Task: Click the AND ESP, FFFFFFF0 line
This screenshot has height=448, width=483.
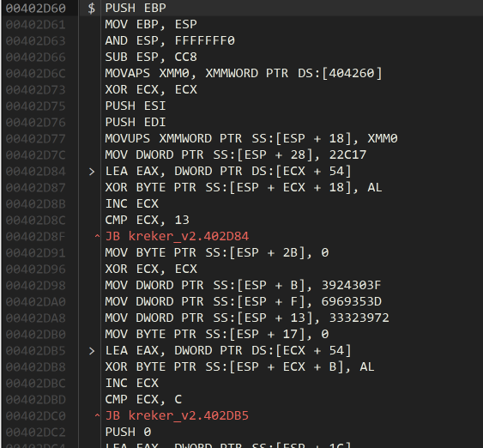Action: pyautogui.click(x=170, y=41)
